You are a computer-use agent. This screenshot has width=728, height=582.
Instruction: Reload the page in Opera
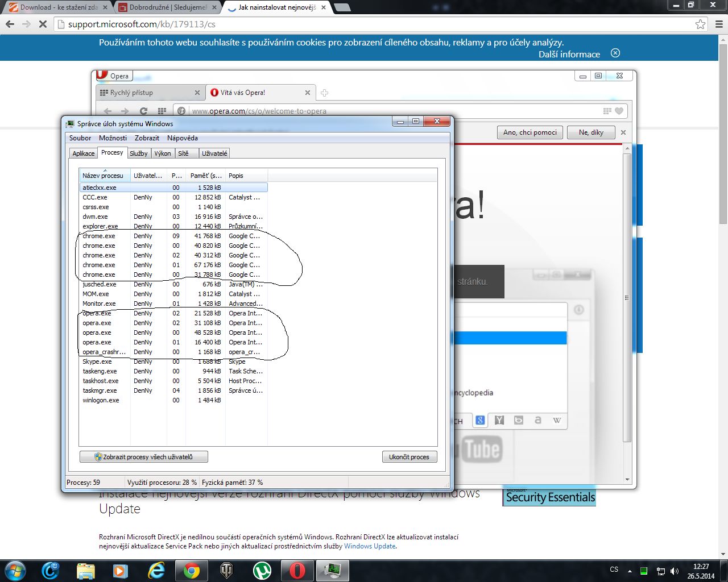pos(143,111)
